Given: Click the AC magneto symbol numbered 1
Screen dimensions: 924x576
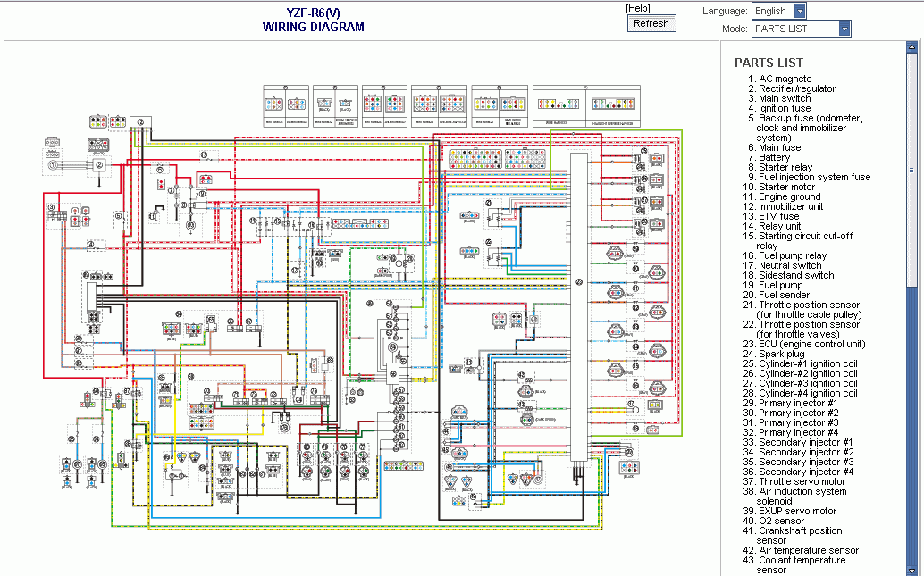Looking at the screenshot, I should [54, 164].
